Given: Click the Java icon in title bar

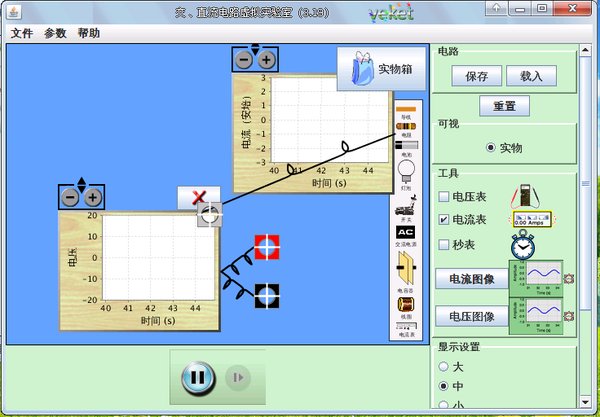Looking at the screenshot, I should click(x=14, y=13).
